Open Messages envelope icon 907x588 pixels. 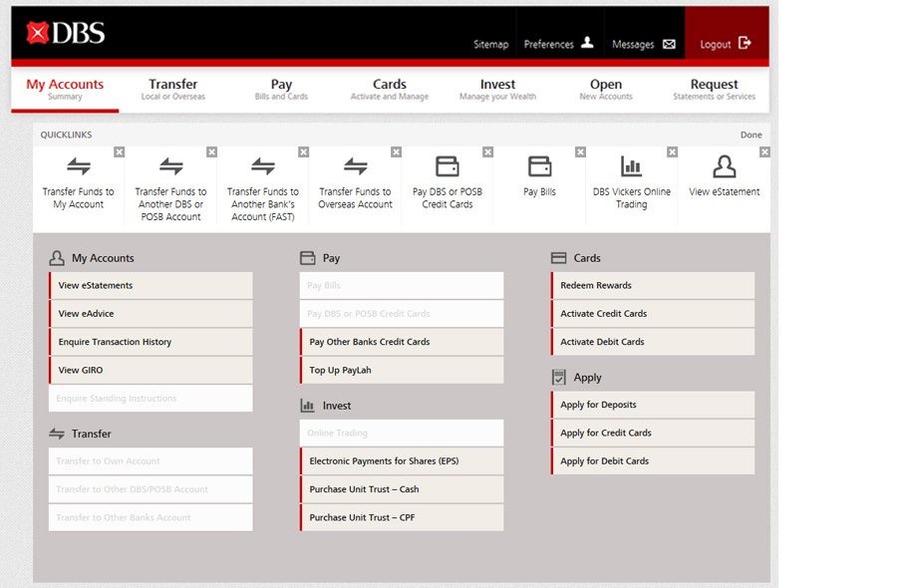coord(669,44)
